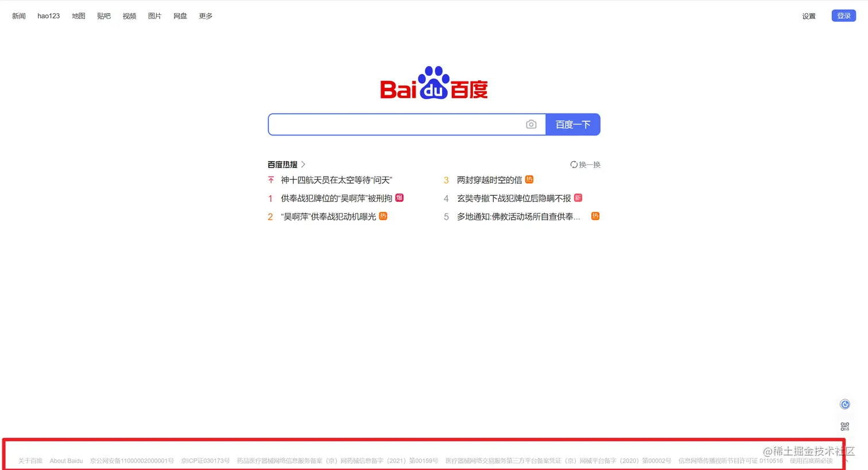Viewport: 868px width, 470px height.
Task: Click the 新 badge next to 隐瞒不报
Action: (x=578, y=198)
